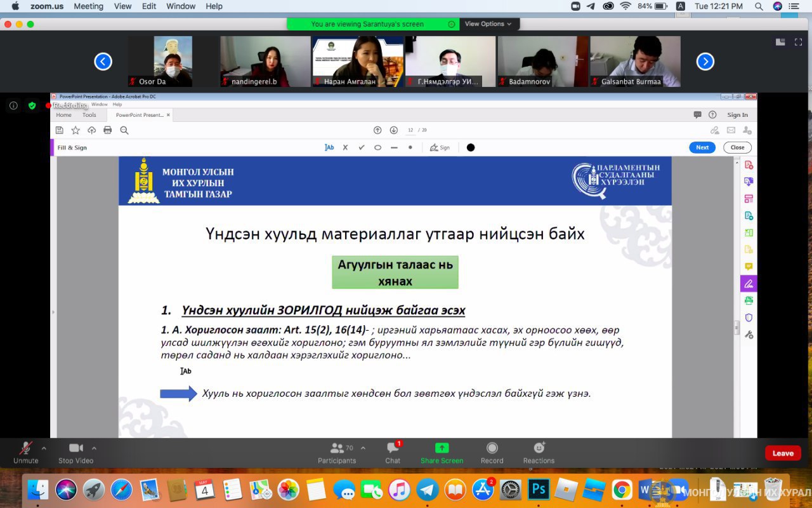Open the Protect shield tool in right sidebar
Screen dimensions: 812x508
click(749, 317)
